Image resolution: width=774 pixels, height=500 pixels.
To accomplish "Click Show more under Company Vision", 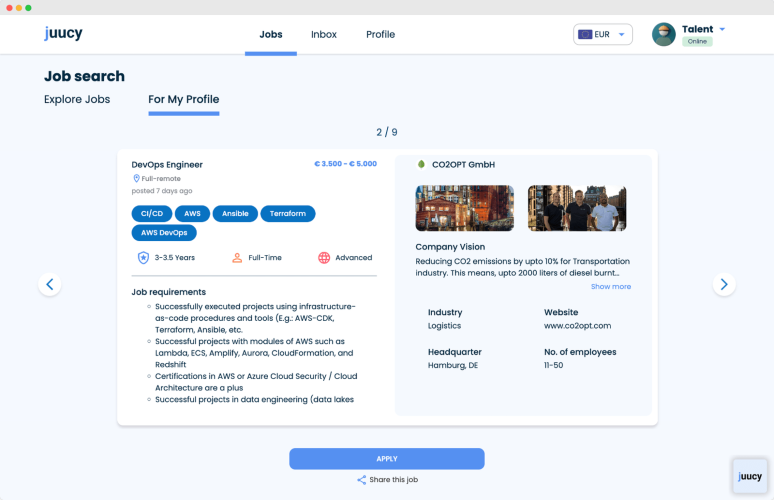I will click(611, 287).
